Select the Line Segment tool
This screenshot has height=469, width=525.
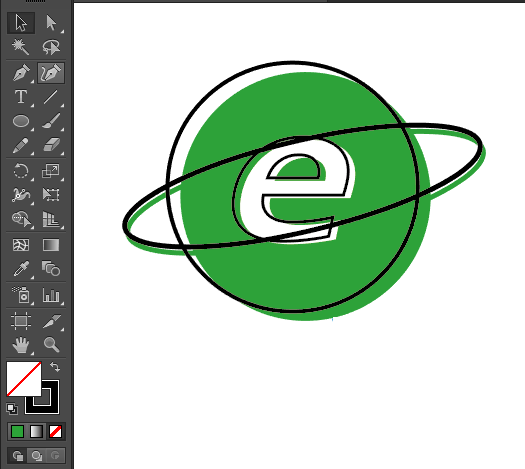[x=51, y=97]
